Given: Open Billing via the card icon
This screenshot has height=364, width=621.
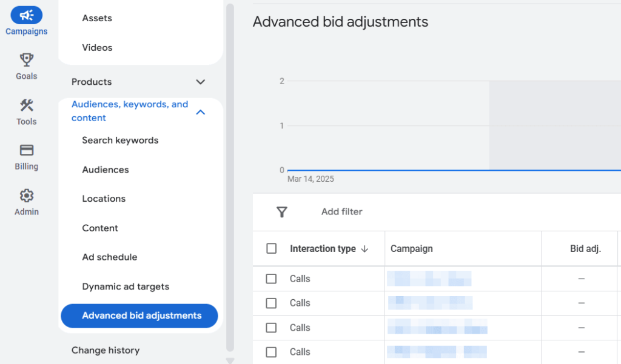Looking at the screenshot, I should [26, 150].
